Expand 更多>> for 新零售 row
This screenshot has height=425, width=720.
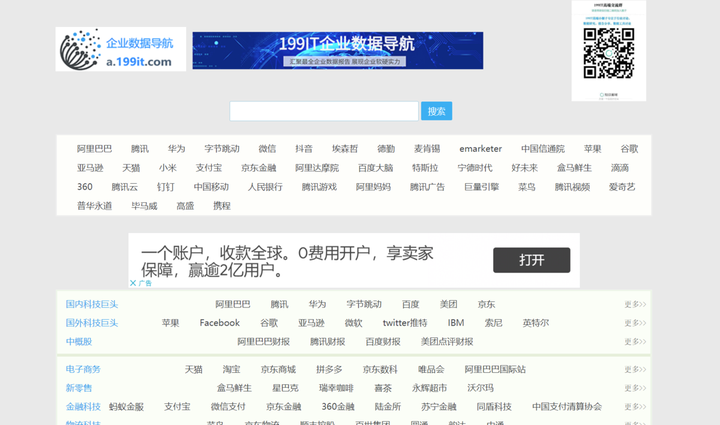(635, 388)
